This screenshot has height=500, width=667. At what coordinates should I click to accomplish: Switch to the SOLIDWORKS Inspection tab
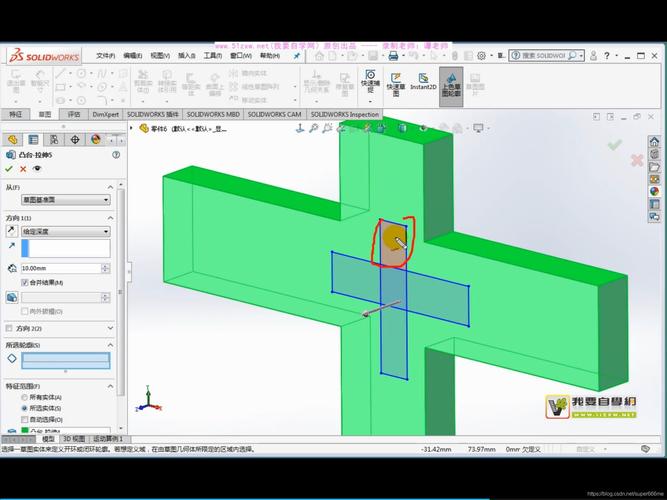pyautogui.click(x=345, y=114)
